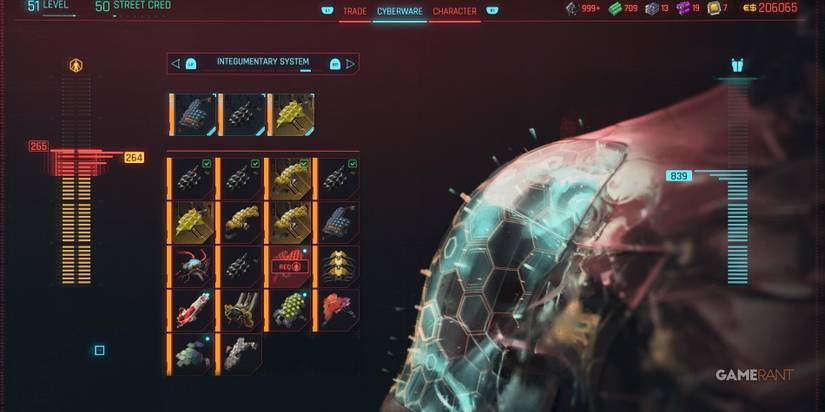Viewport: 825px width, 412px height.
Task: Select the red spider-like cyberware item
Action: 190,266
